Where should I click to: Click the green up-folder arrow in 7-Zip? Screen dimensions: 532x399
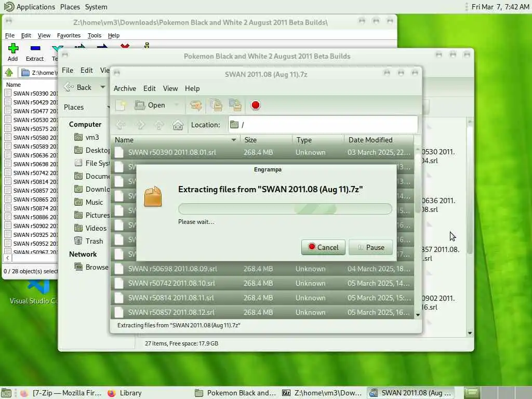coord(9,72)
